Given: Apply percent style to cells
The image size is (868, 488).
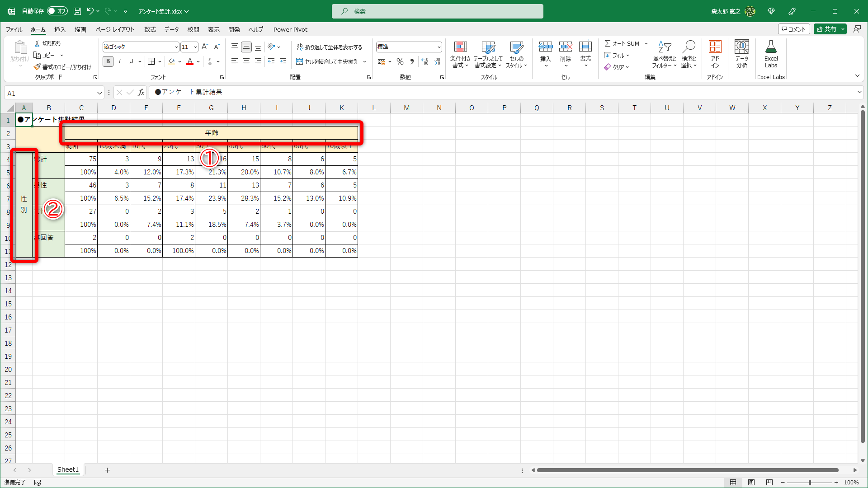Looking at the screenshot, I should pyautogui.click(x=400, y=61).
